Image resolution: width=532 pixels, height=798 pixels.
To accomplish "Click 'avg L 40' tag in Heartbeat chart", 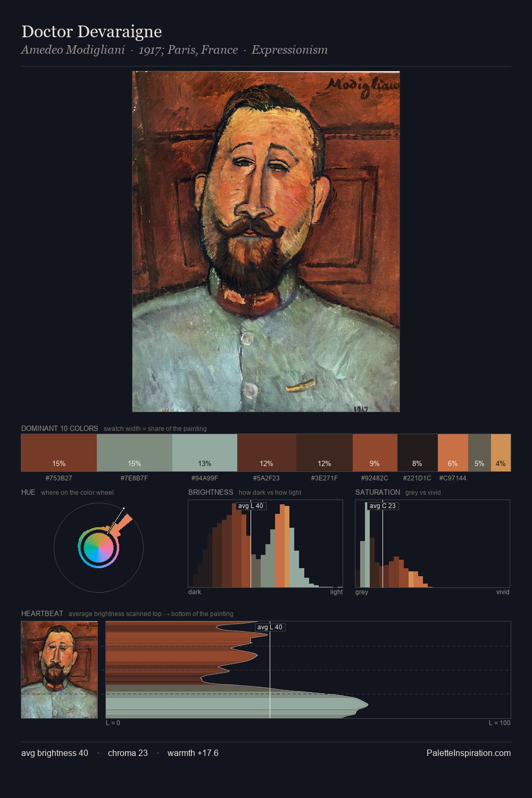I will 270,627.
